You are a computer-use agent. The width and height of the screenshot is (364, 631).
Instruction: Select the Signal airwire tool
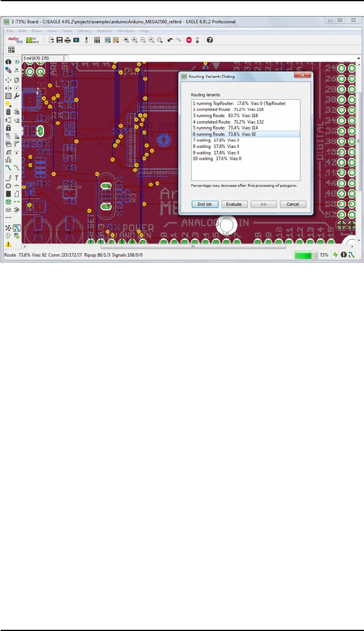coord(17,201)
